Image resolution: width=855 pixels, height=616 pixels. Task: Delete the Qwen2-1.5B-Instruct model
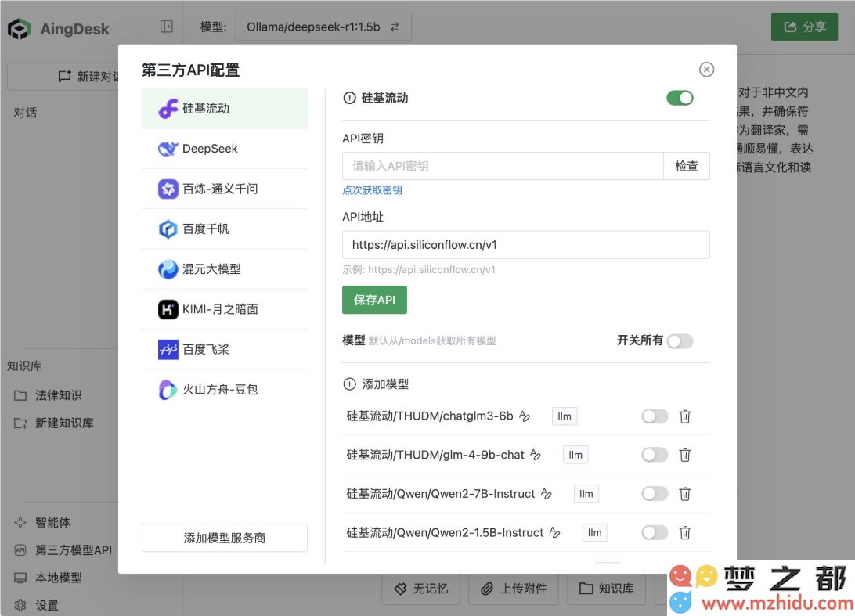click(x=685, y=532)
